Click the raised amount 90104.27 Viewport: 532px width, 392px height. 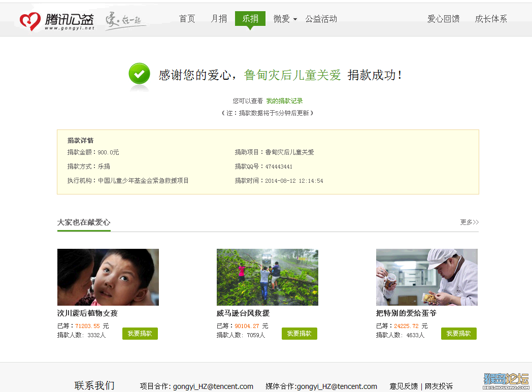(247, 326)
